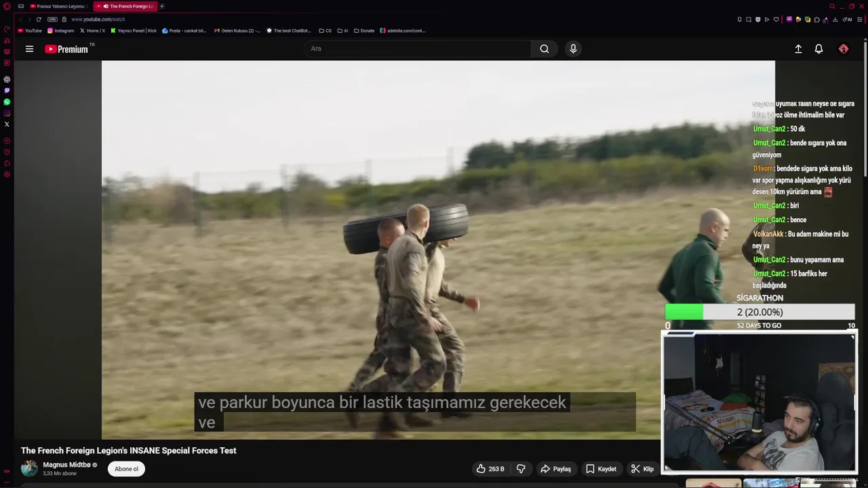
Task: Open Player icon in Opera sidebar
Action: click(x=7, y=140)
